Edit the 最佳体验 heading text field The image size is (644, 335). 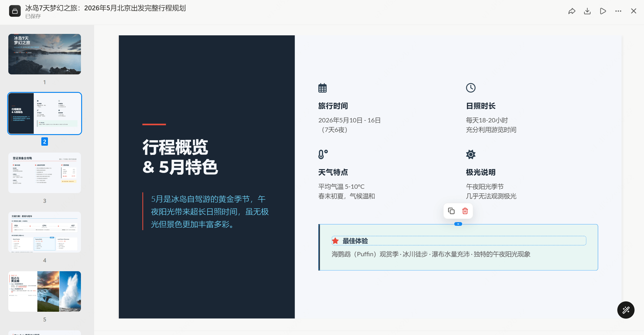[459, 241]
